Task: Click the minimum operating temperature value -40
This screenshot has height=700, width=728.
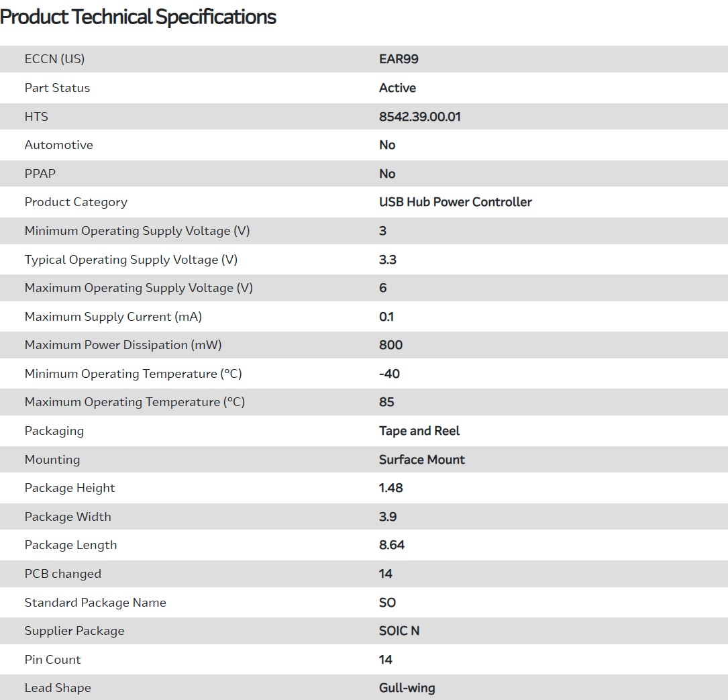Action: point(389,374)
